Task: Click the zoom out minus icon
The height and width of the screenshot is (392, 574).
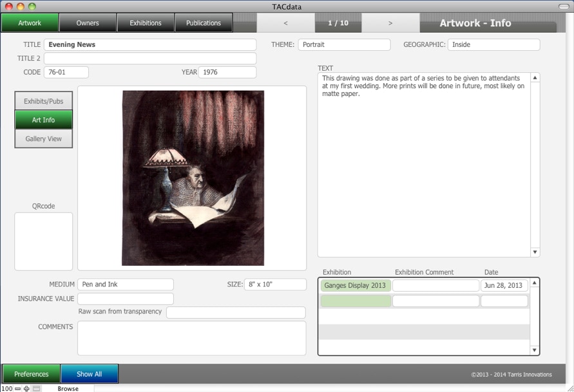Action: point(17,389)
